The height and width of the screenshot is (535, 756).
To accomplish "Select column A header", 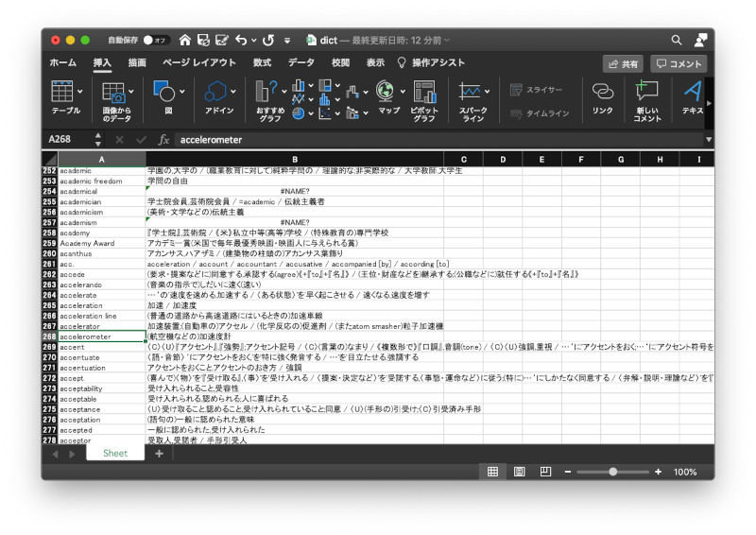I will click(102, 159).
